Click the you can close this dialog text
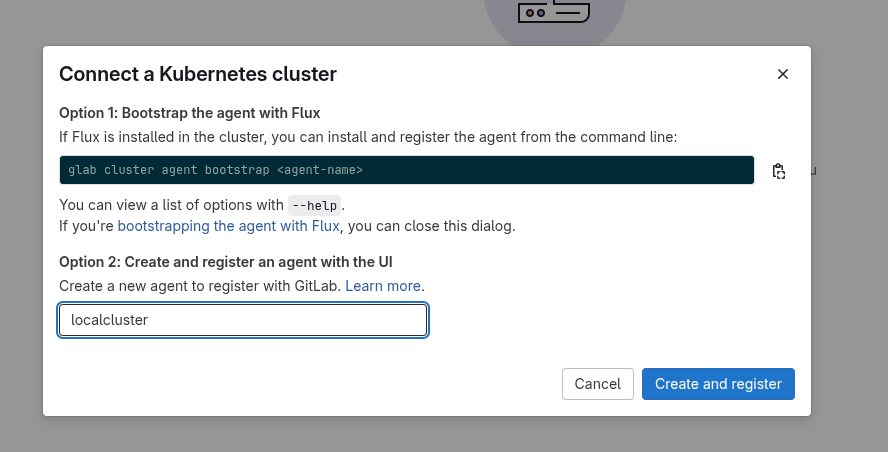The image size is (888, 452). 431,226
